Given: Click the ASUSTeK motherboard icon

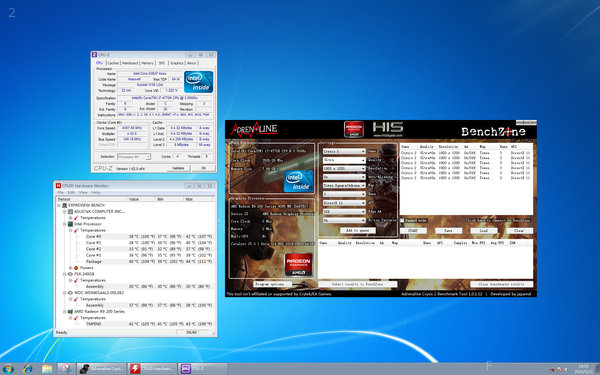Looking at the screenshot, I should pos(70,212).
